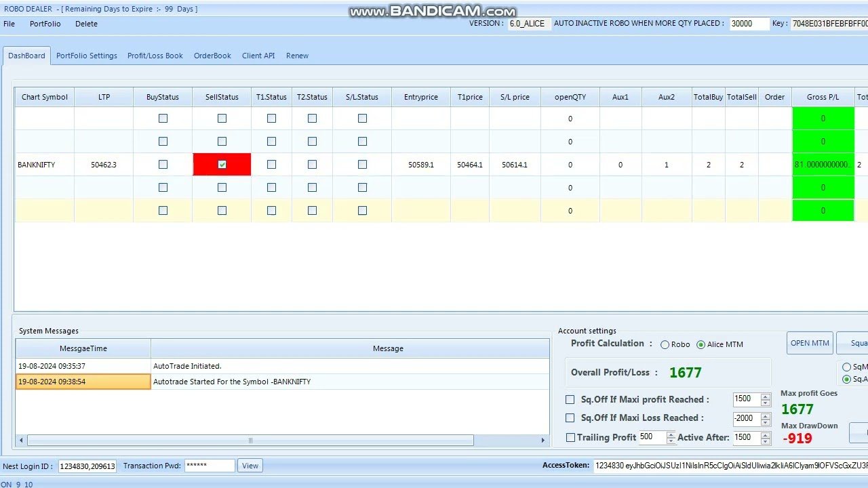Viewport: 868px width, 488px height.
Task: Click the VERSION field showing 6.0_ALICE
Action: 530,24
